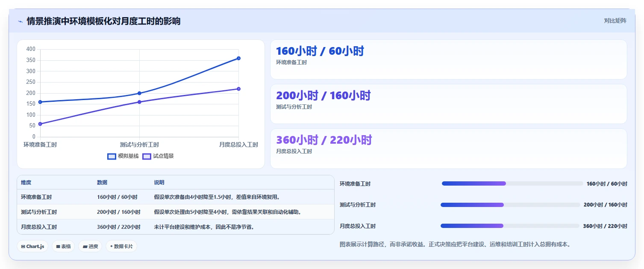The width and height of the screenshot is (644, 269).
Task: Click the 测试与分析工时 table row cell
Action: point(39,212)
